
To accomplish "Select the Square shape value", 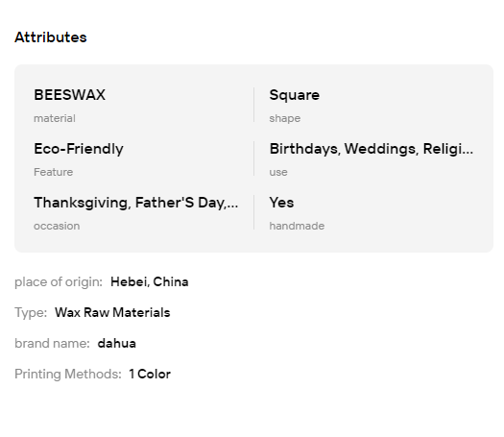I will [295, 95].
